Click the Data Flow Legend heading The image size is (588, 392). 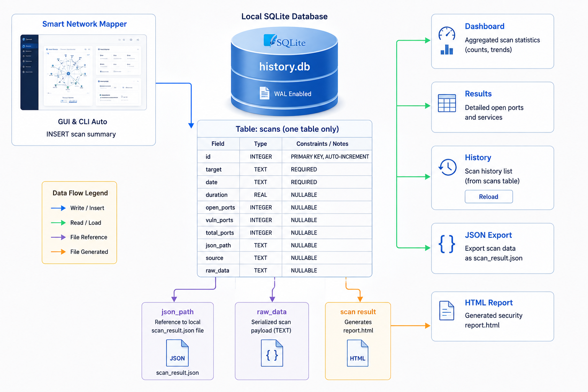(80, 193)
